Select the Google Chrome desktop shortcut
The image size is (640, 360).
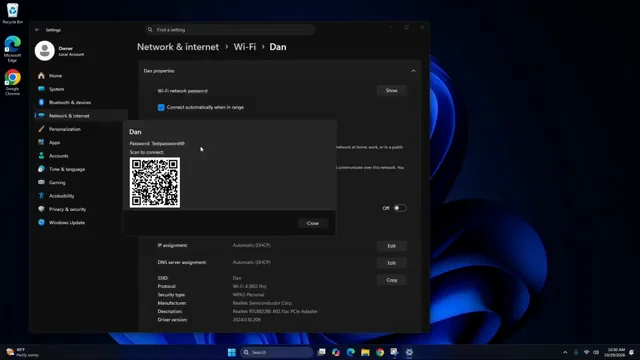(13, 82)
